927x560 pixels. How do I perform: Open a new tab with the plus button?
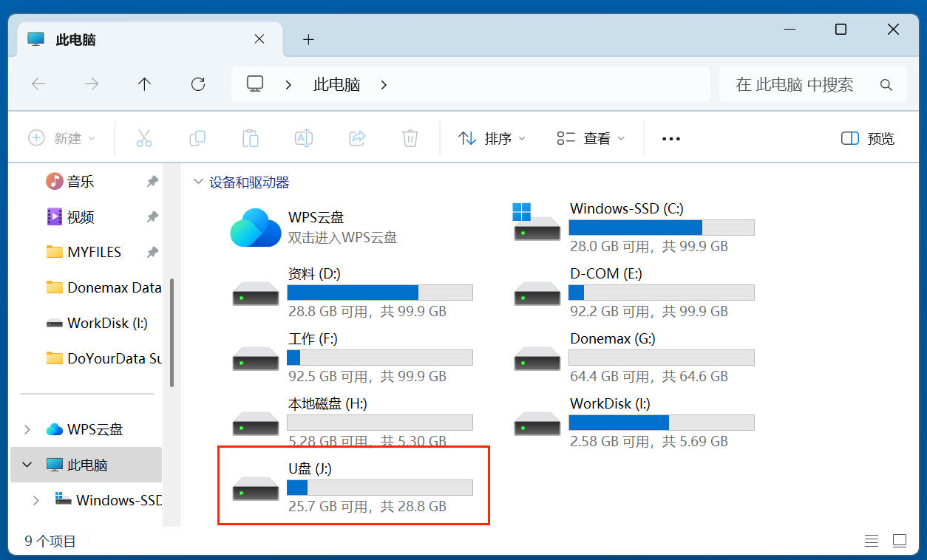pyautogui.click(x=308, y=39)
